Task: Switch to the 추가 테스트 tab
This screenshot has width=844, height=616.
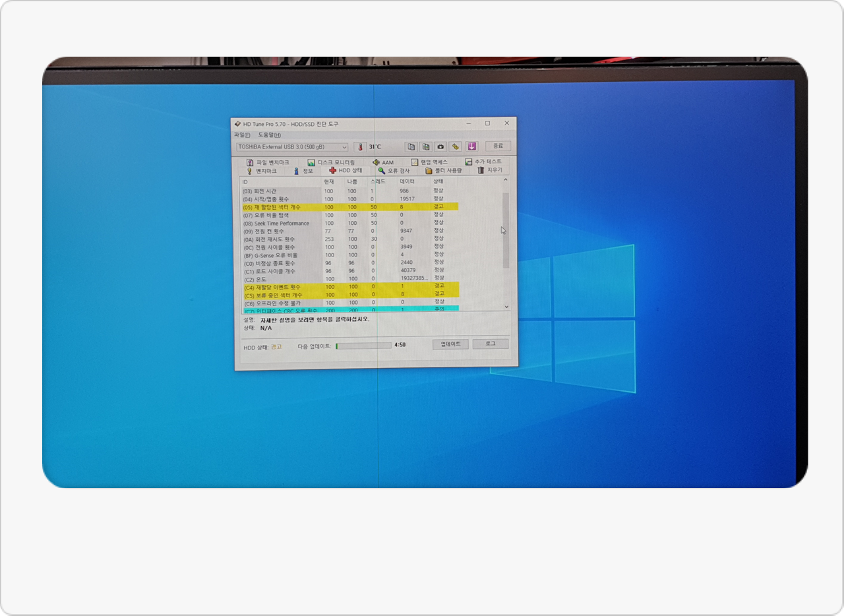Action: [483, 162]
